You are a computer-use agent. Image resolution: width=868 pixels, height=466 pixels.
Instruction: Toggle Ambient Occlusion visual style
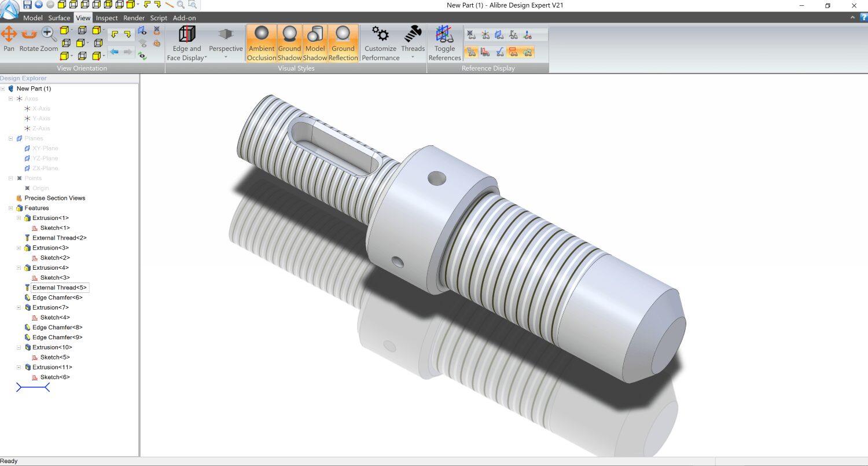tap(262, 43)
